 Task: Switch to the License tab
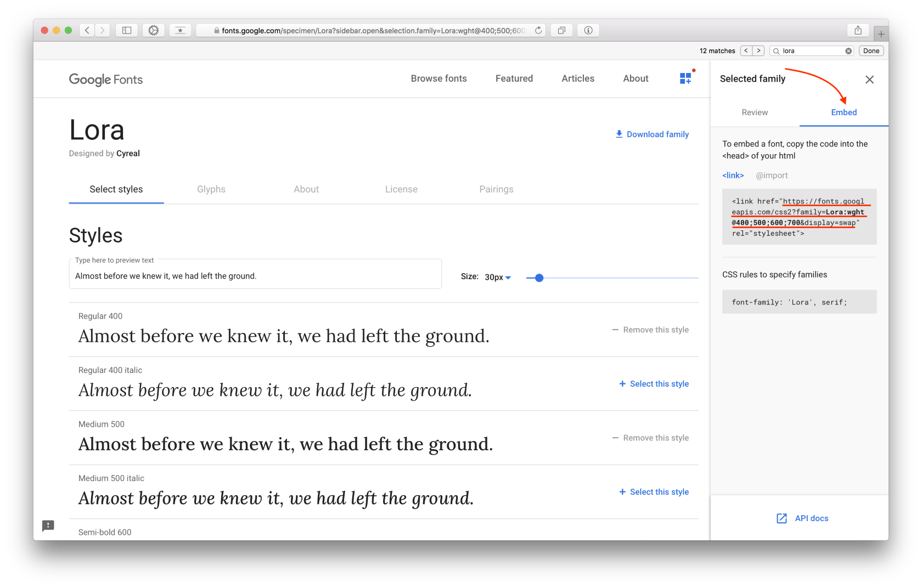point(401,189)
